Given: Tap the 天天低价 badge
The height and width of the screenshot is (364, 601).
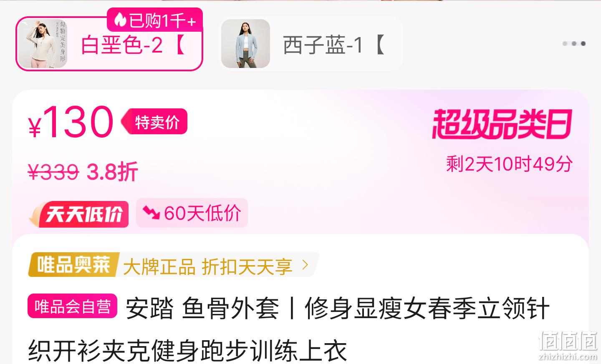Looking at the screenshot, I should pos(79,214).
